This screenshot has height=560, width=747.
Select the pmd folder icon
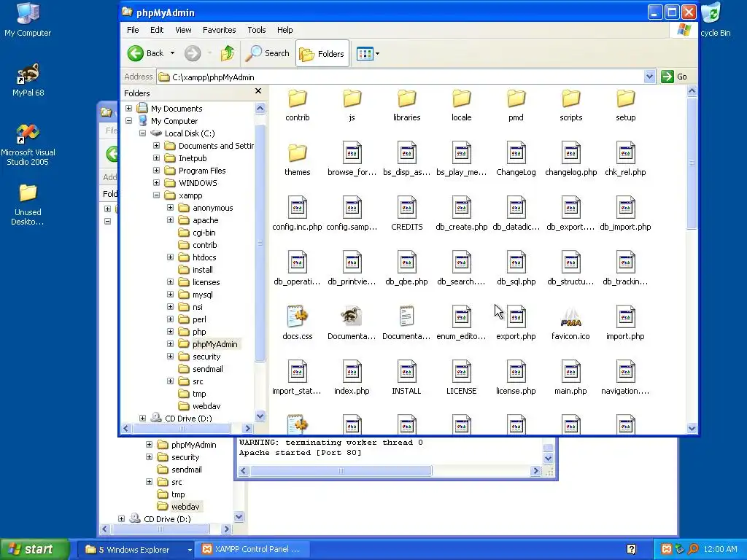[x=516, y=99]
